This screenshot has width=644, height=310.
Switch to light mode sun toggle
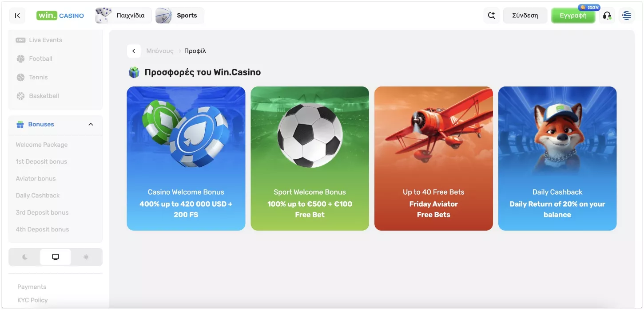pyautogui.click(x=86, y=257)
